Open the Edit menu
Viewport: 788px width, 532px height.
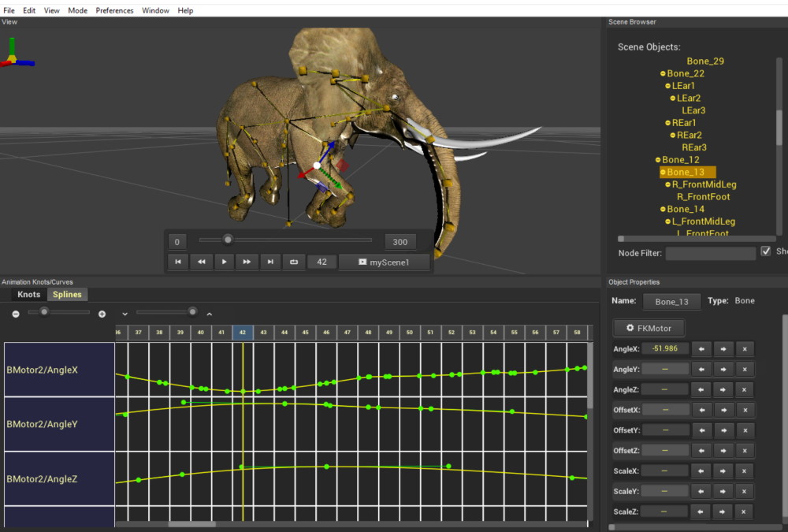pyautogui.click(x=29, y=10)
